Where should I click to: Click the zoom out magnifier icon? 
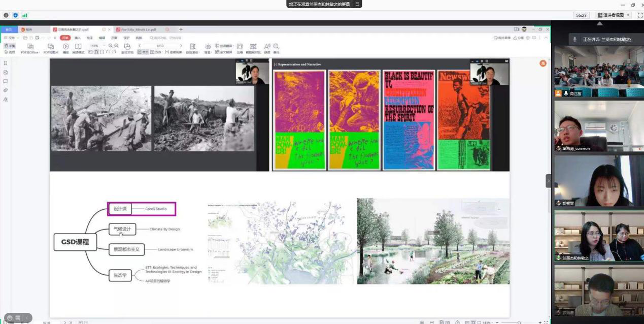click(110, 46)
